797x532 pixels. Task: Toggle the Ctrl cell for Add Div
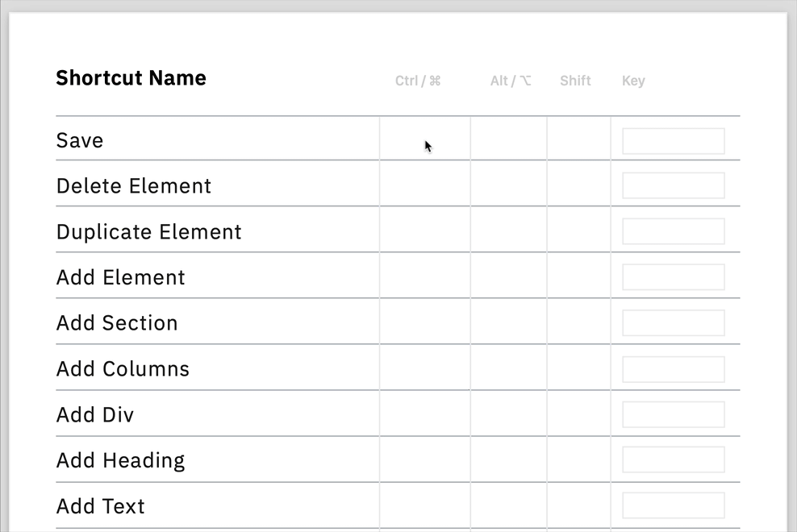425,413
